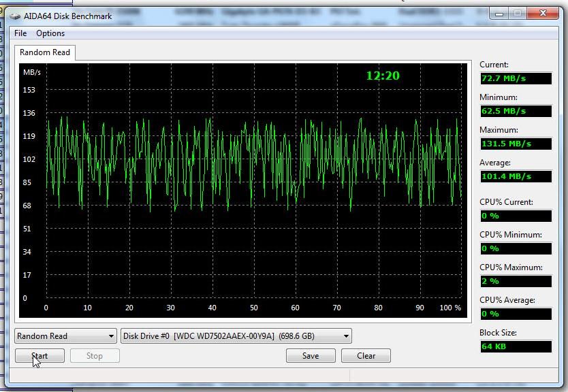Click the CPU% Minimum value field
This screenshot has height=392, width=568.
pyautogui.click(x=516, y=248)
